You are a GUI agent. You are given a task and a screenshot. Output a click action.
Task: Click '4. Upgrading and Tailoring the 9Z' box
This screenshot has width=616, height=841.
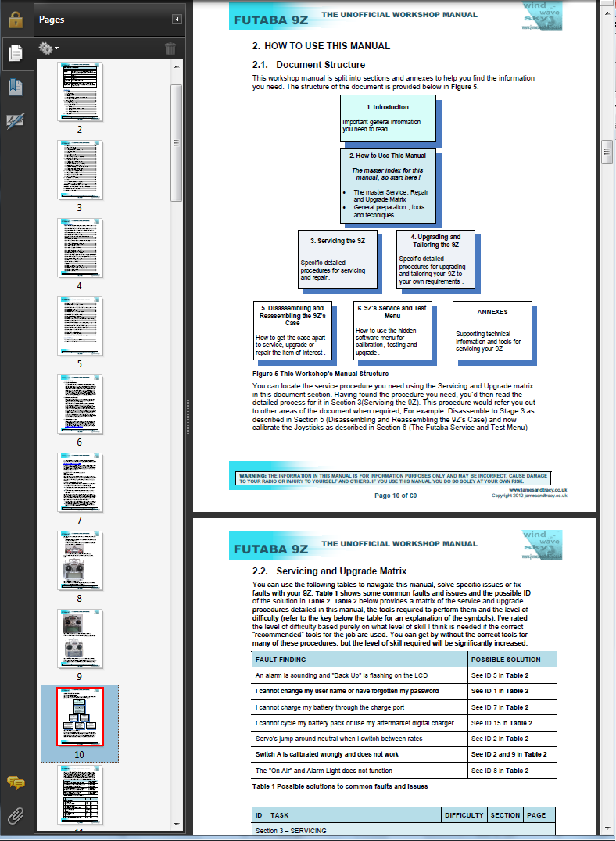(435, 259)
